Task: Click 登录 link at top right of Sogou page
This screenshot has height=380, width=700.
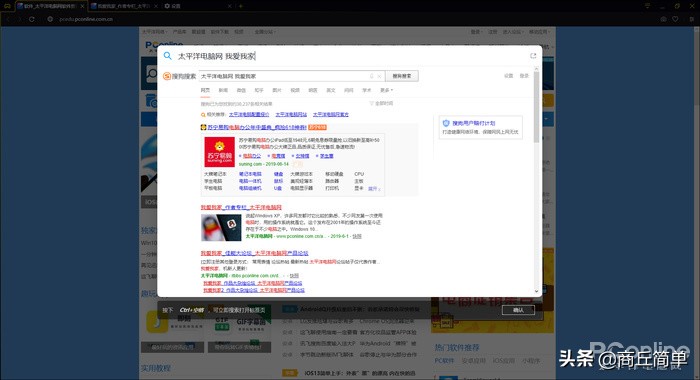Action: point(524,76)
